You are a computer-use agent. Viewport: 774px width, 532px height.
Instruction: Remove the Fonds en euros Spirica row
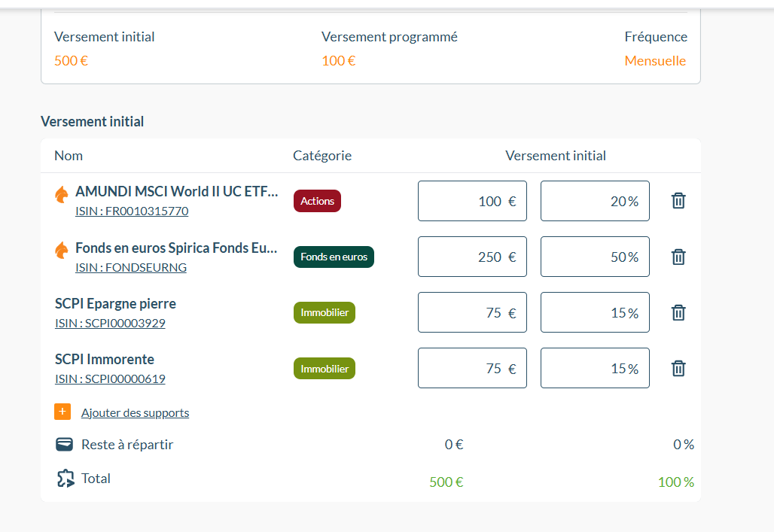point(678,257)
